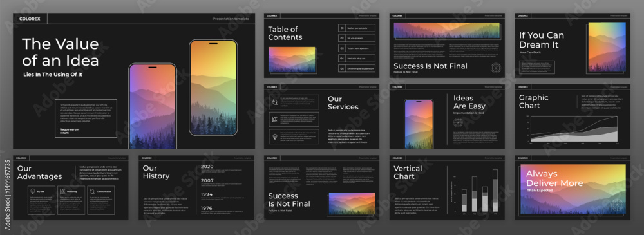Select item 01 in Table of Contents
Image resolution: width=644 pixels, height=235 pixels.
[357, 28]
